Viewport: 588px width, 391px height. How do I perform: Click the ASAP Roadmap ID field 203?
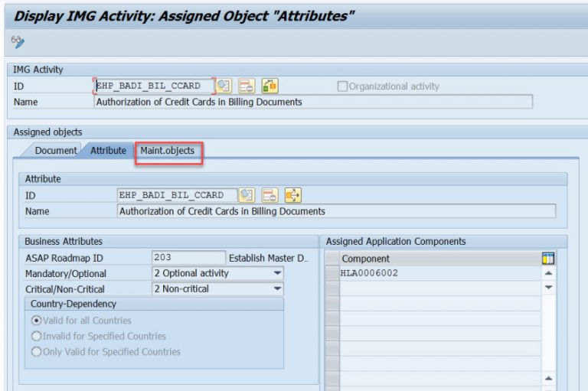188,258
